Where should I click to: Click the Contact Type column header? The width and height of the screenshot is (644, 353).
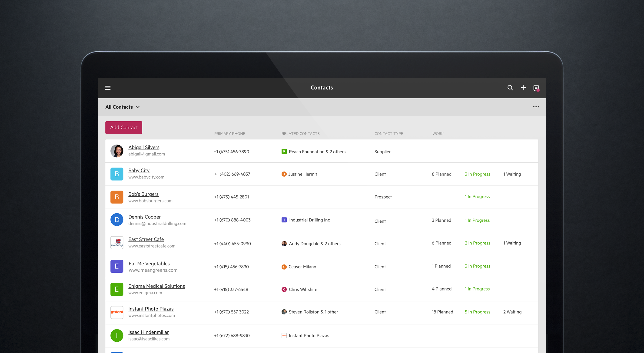click(388, 133)
